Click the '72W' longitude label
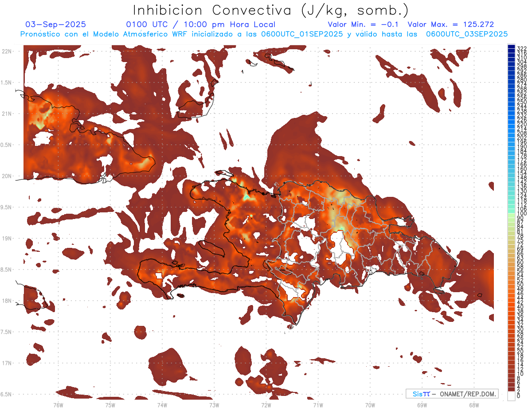 (266, 405)
